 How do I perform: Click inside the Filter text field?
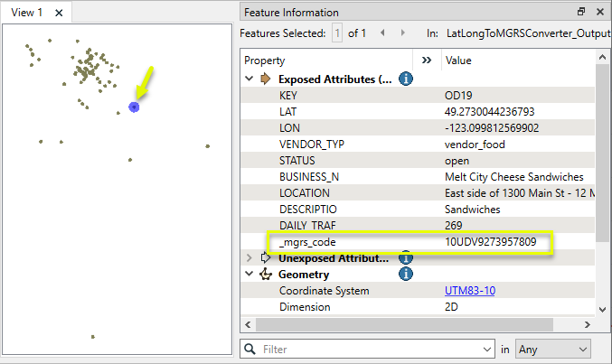[x=371, y=349]
